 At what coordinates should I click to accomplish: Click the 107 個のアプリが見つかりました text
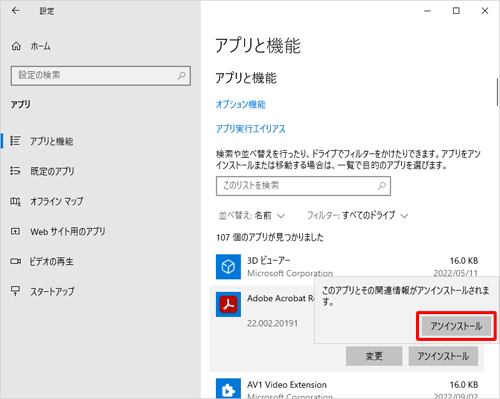270,237
